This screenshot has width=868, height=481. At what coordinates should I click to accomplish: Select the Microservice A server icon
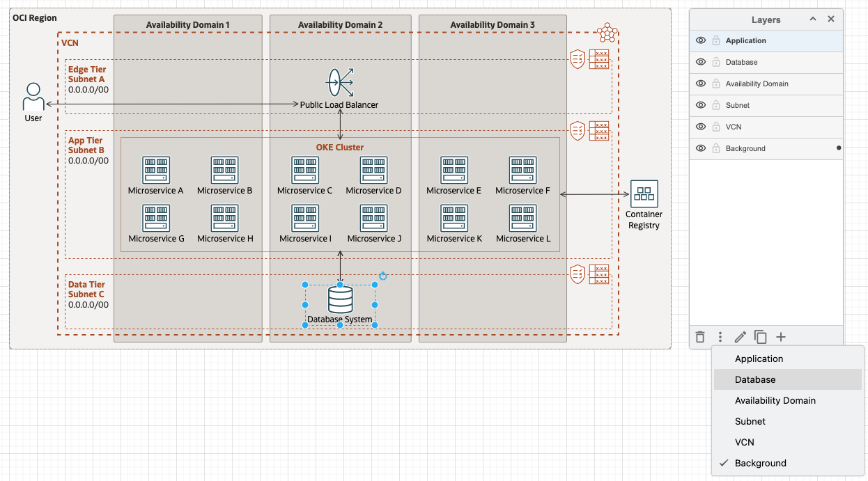[x=155, y=169]
